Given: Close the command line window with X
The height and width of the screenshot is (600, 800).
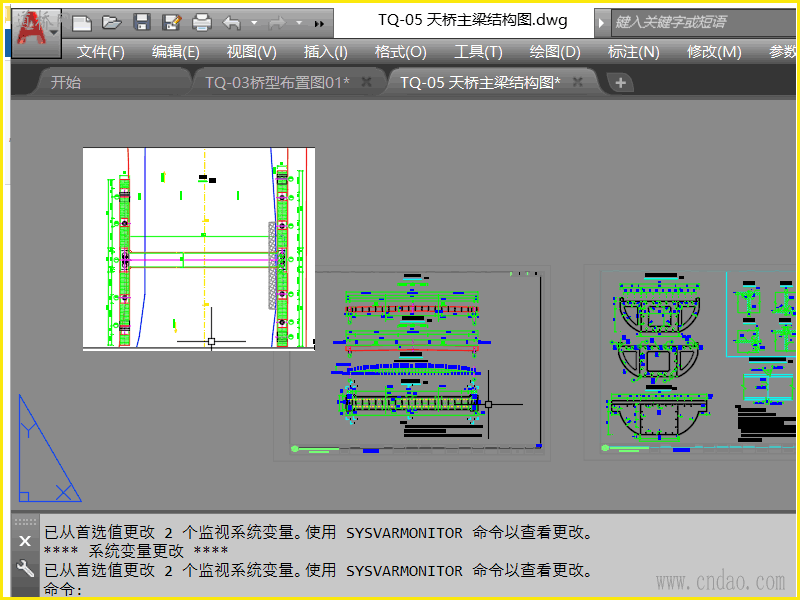Looking at the screenshot, I should pos(24,541).
